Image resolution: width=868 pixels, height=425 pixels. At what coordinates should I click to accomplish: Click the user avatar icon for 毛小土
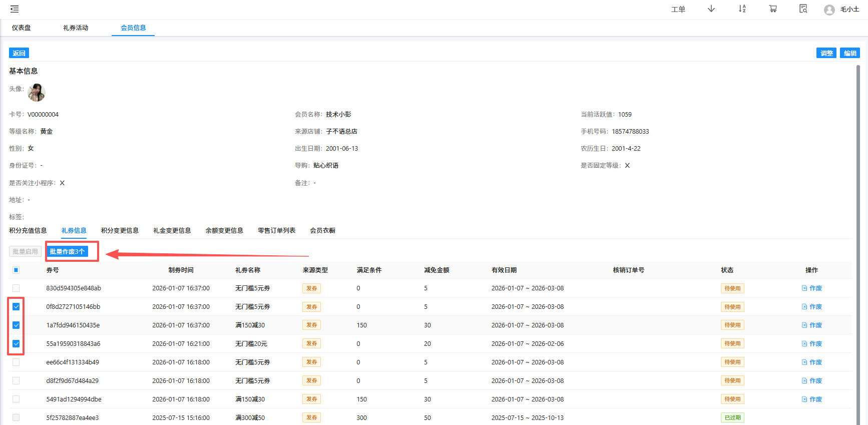click(x=829, y=10)
